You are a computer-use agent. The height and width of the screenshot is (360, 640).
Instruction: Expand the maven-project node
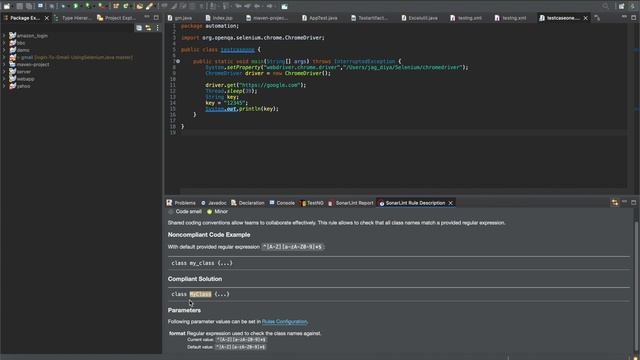point(4,64)
